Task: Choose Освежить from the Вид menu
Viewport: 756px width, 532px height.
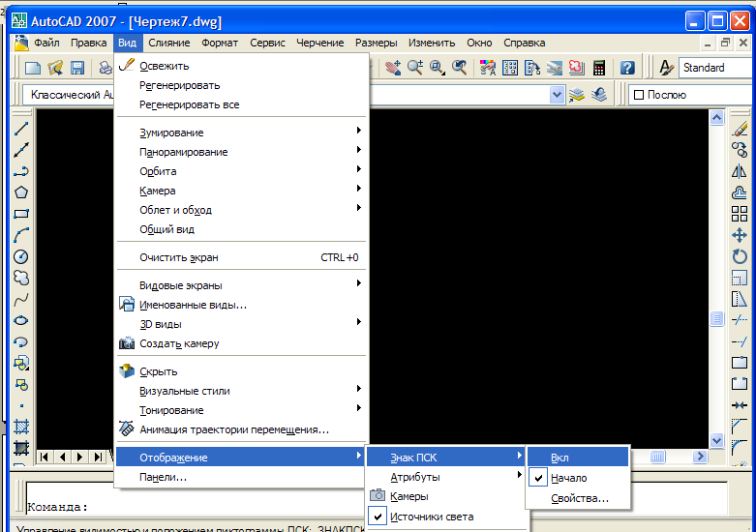Action: [241, 66]
